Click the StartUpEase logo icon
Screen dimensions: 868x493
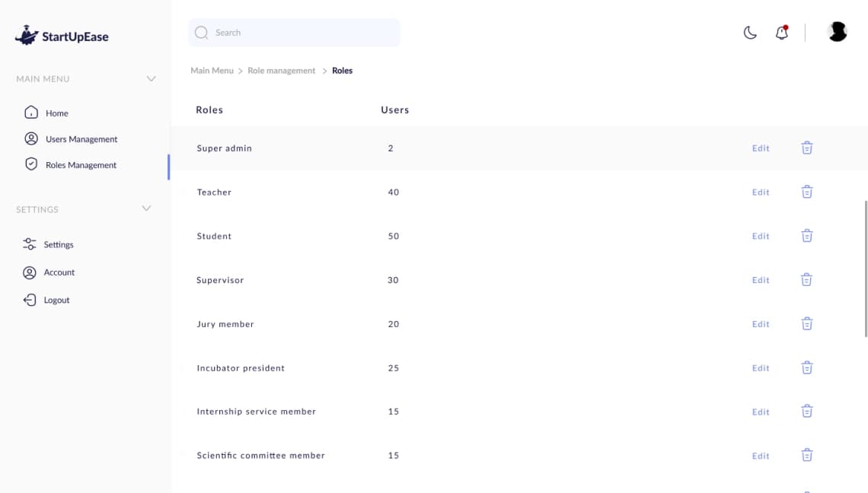(x=27, y=36)
